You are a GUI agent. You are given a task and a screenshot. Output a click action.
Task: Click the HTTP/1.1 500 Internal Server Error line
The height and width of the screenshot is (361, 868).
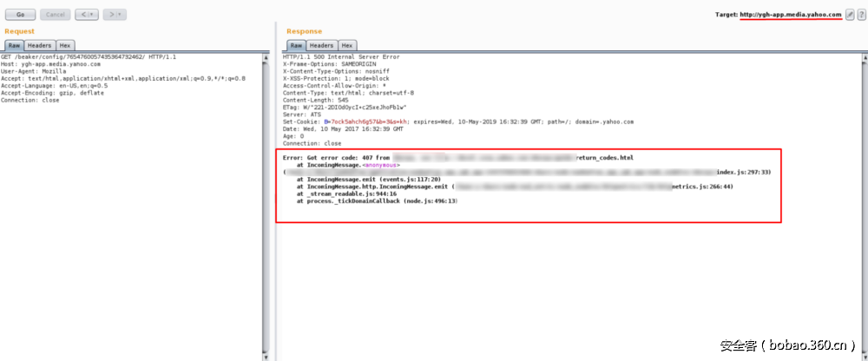click(341, 57)
